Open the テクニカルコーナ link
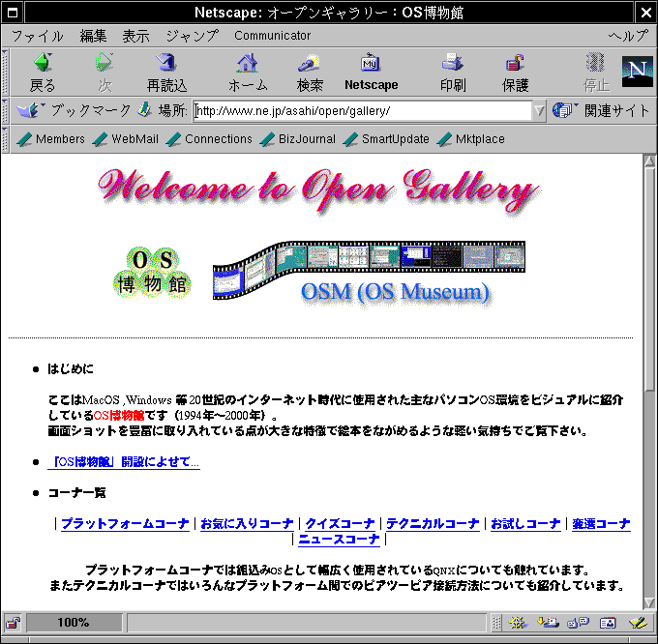 [x=433, y=524]
